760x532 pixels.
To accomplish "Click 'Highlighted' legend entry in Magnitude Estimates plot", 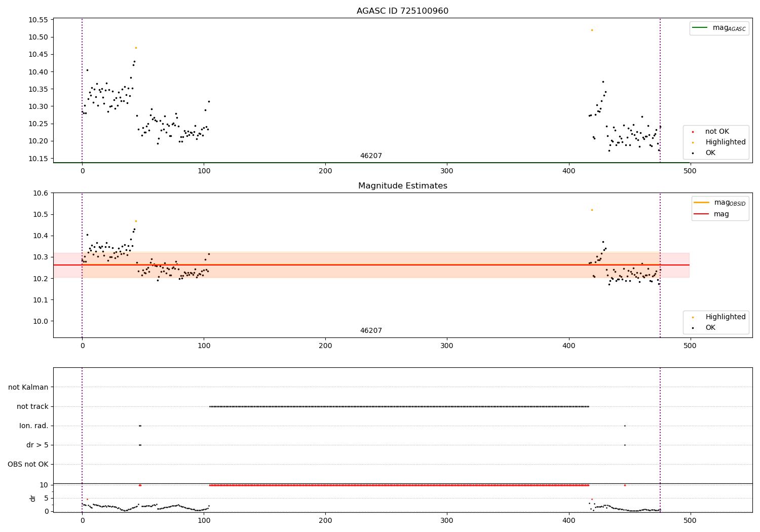I will pos(726,317).
